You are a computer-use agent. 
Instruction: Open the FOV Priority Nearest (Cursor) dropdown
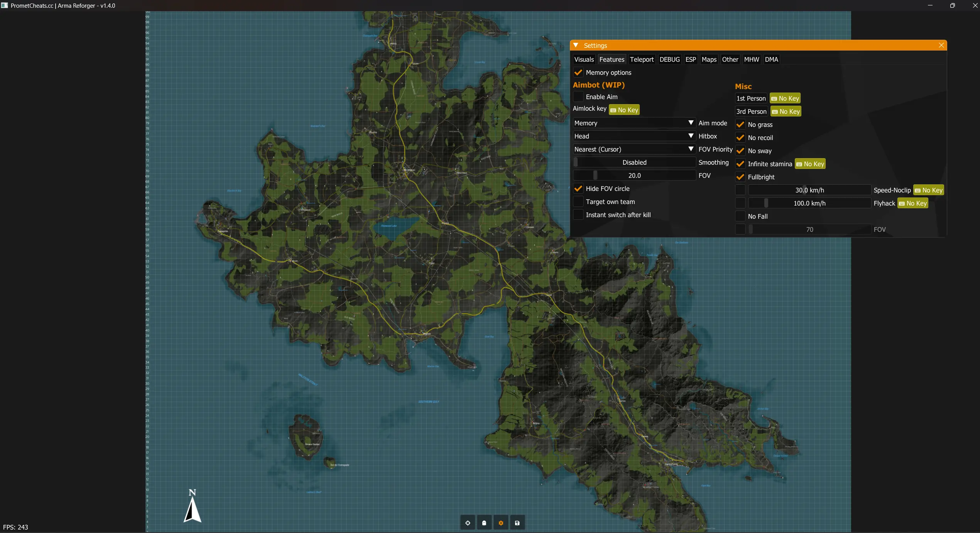[x=634, y=149]
